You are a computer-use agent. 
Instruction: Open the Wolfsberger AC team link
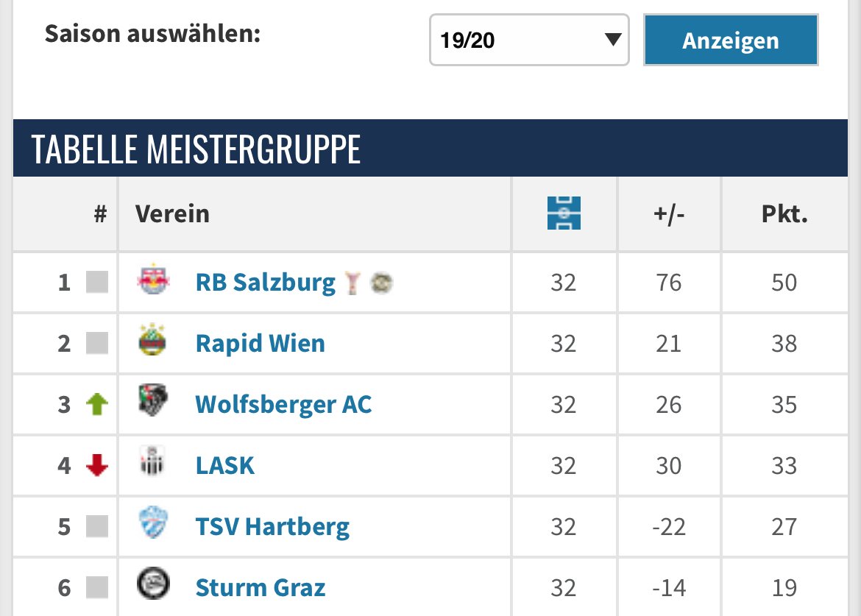[283, 405]
